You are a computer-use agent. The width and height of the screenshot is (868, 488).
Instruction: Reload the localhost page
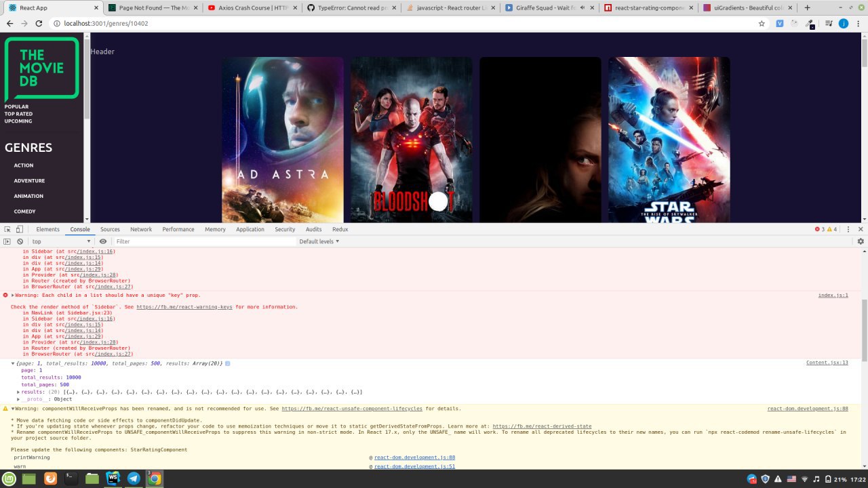(x=39, y=23)
